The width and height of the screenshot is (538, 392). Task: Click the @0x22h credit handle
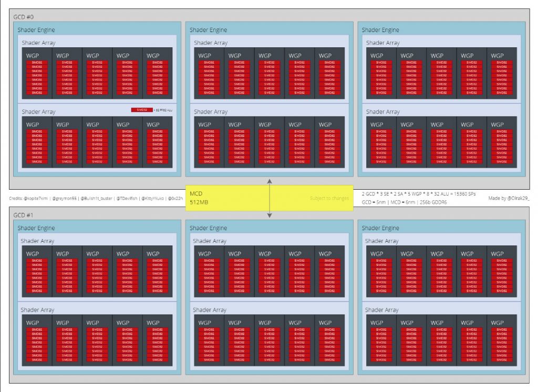click(175, 199)
